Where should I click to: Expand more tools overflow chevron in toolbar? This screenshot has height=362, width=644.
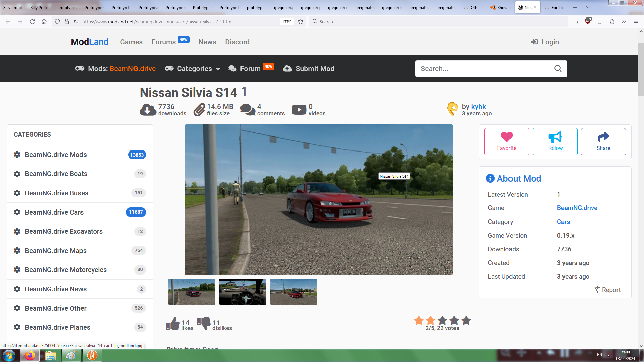click(x=624, y=22)
